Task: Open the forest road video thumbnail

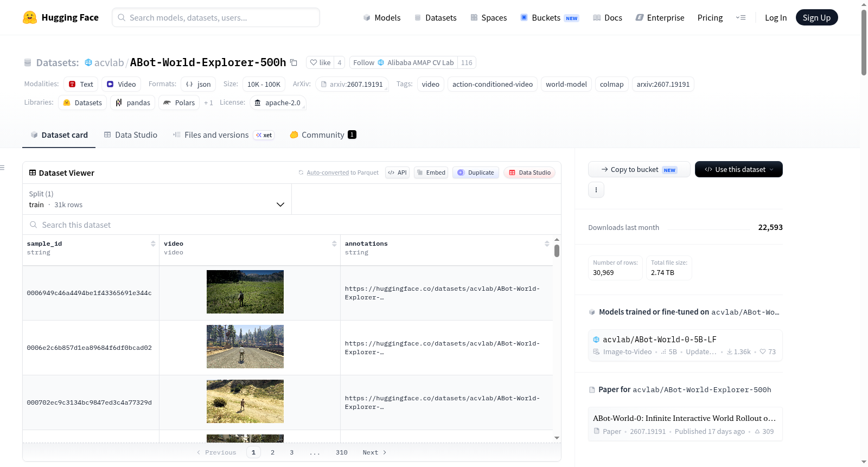Action: click(245, 347)
